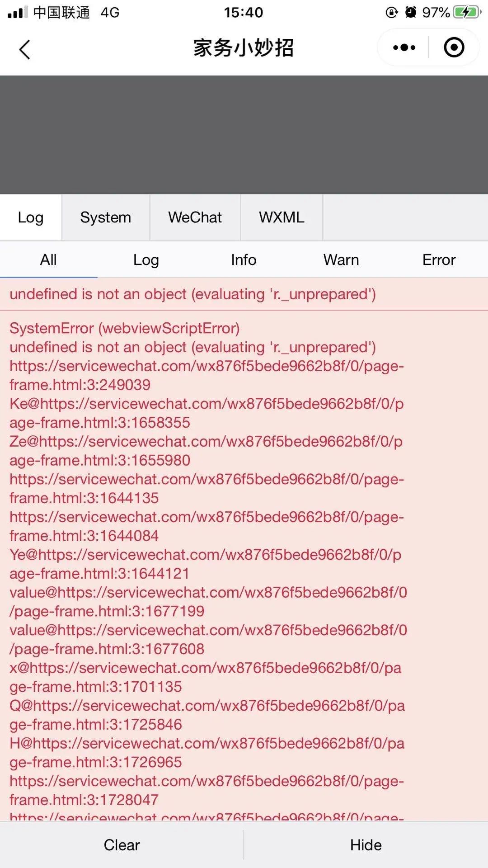Hide the debug console panel
The image size is (488, 868).
pyautogui.click(x=366, y=845)
